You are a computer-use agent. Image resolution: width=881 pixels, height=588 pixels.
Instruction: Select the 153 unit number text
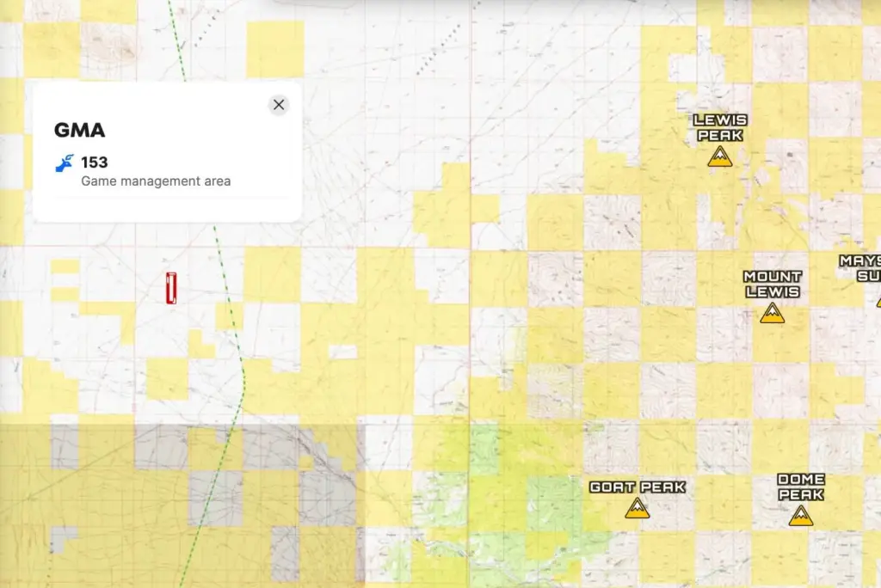95,162
